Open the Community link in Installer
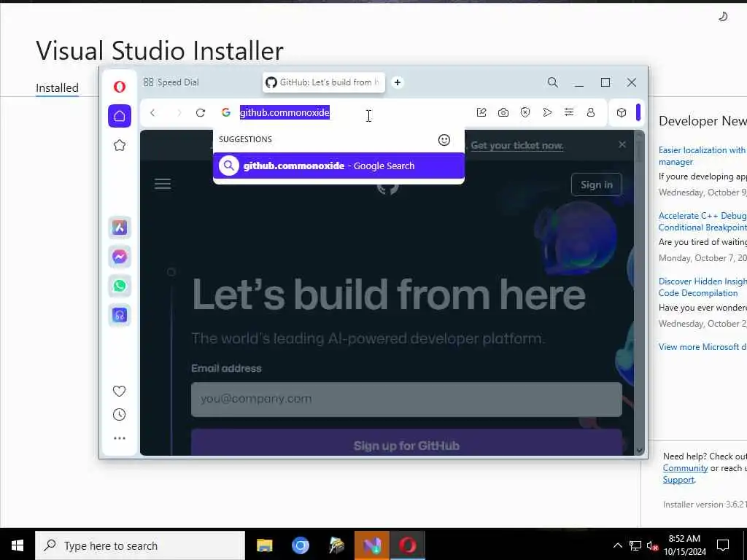 (685, 468)
